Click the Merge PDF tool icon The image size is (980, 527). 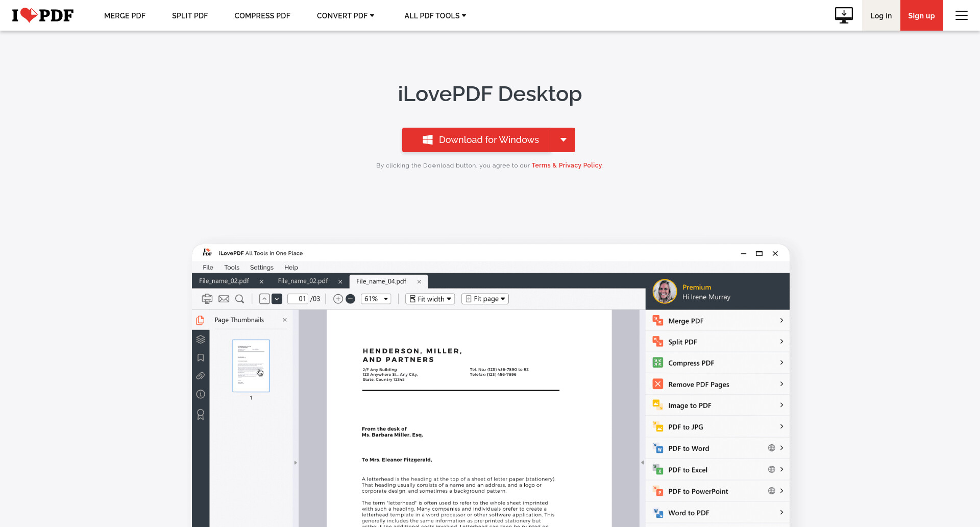click(657, 320)
